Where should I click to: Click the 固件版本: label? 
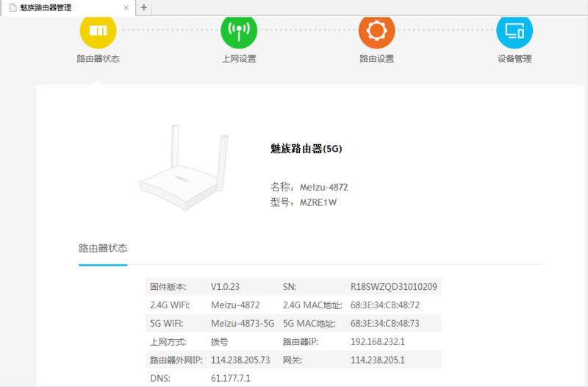(x=168, y=287)
